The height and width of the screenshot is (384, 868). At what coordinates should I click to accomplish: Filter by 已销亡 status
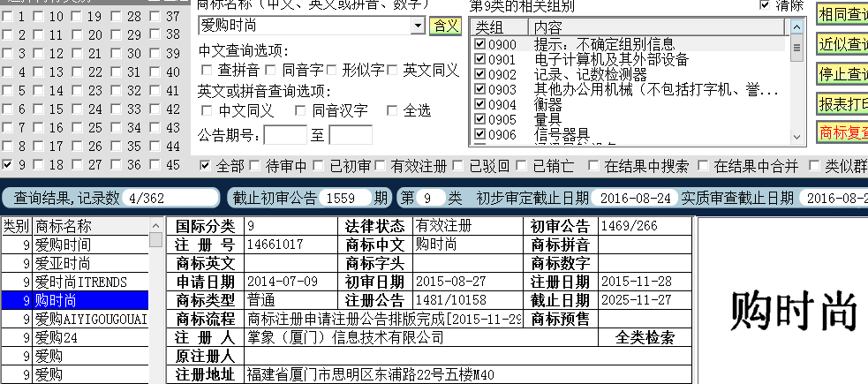pos(522,165)
